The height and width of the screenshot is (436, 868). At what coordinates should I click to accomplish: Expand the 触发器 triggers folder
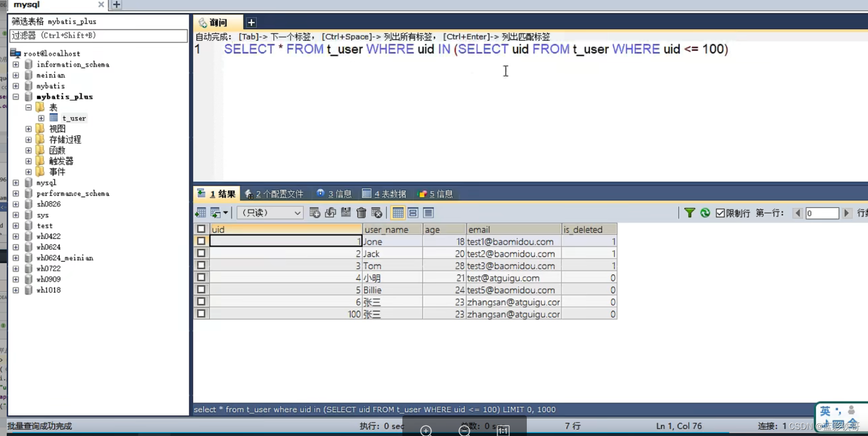(29, 161)
